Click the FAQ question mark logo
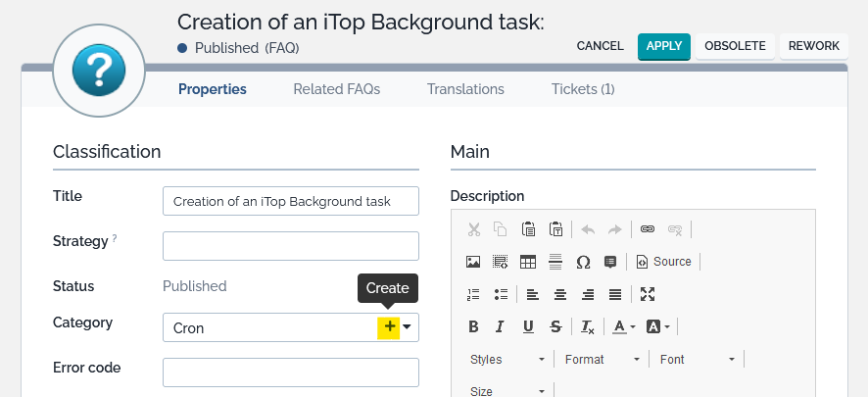This screenshot has height=397, width=868. 99,71
